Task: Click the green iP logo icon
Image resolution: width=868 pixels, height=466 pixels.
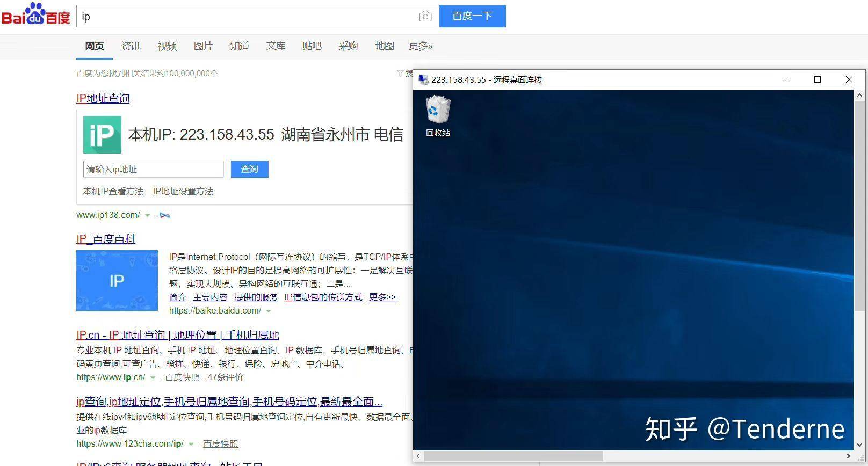Action: (x=102, y=135)
